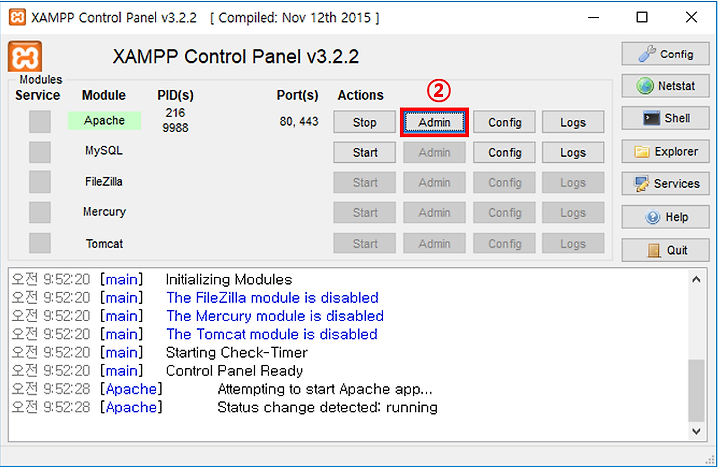The width and height of the screenshot is (720, 467).
Task: Click the XAMPP title bar icon
Action: tap(17, 17)
